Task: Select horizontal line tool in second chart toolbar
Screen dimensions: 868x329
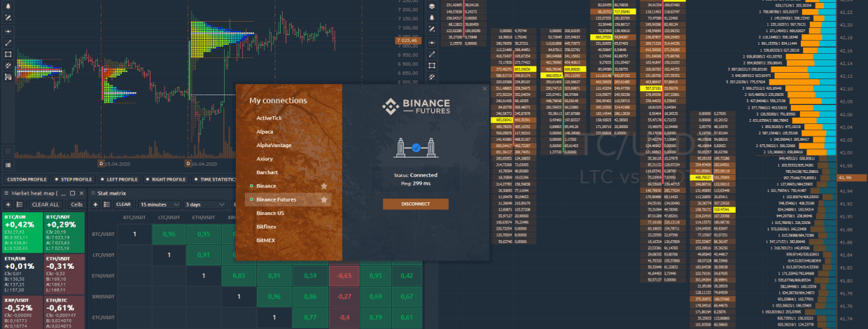Action: [432, 43]
